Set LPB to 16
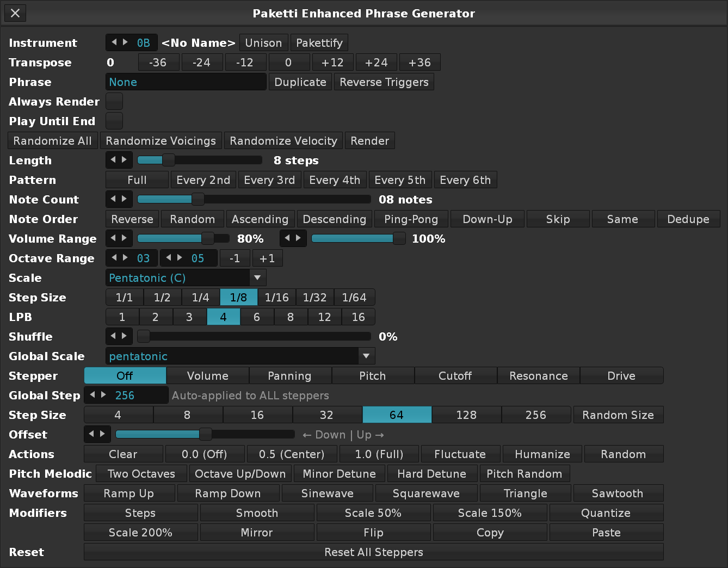 [x=359, y=317]
